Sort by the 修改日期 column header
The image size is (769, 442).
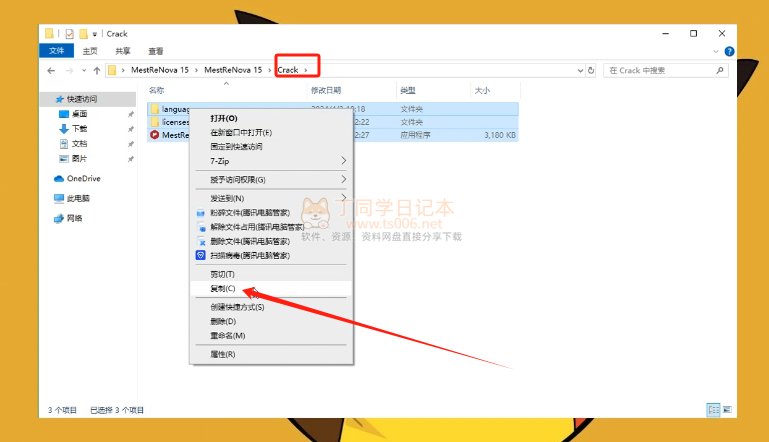tap(326, 90)
